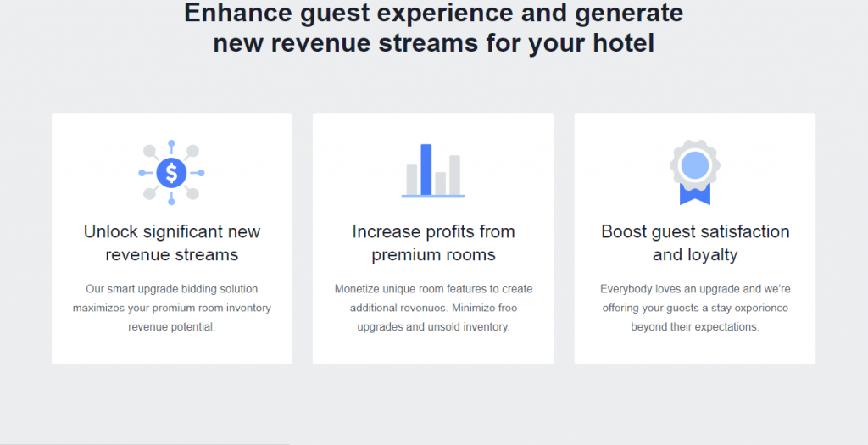The width and height of the screenshot is (868, 445).
Task: Click the tall blue bar in the chart icon
Action: click(426, 169)
